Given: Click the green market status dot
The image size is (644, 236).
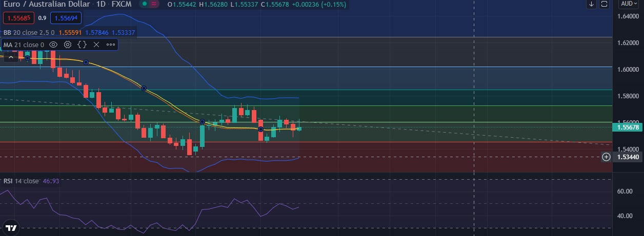Looking at the screenshot, I should (x=144, y=4).
